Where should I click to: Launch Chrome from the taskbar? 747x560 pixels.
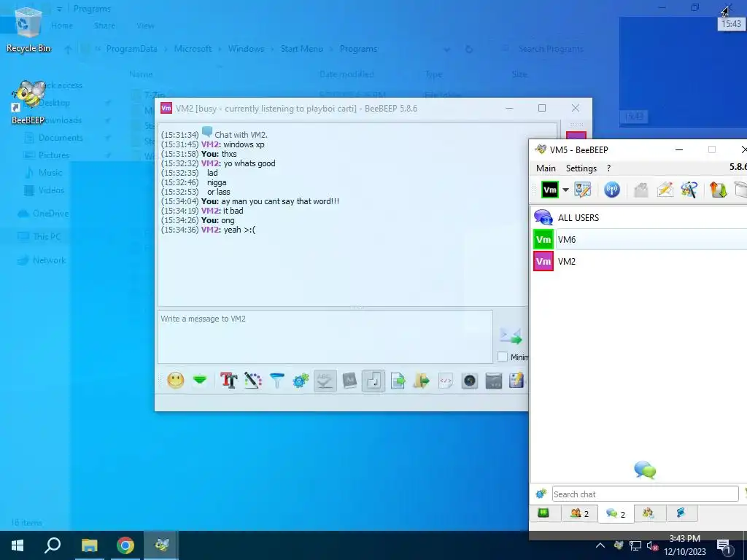point(125,545)
